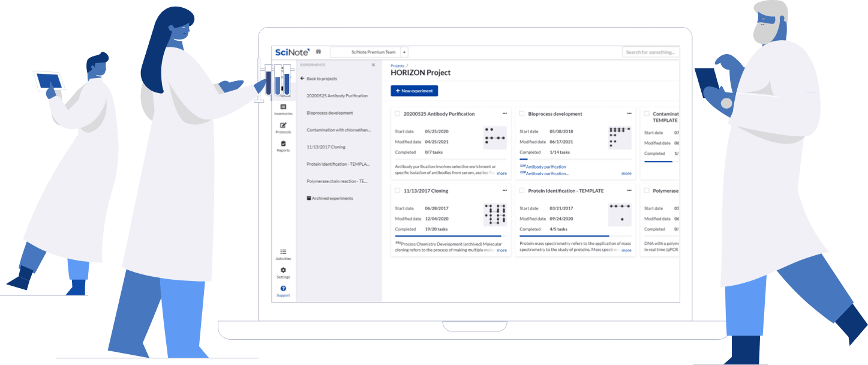
Task: Check the 20200525 Antibody Purification checkbox
Action: point(397,113)
